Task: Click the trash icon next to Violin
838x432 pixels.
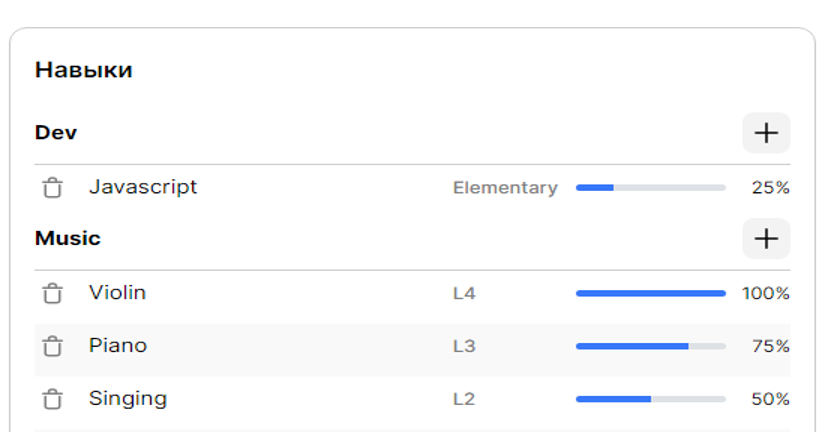Action: tap(52, 293)
